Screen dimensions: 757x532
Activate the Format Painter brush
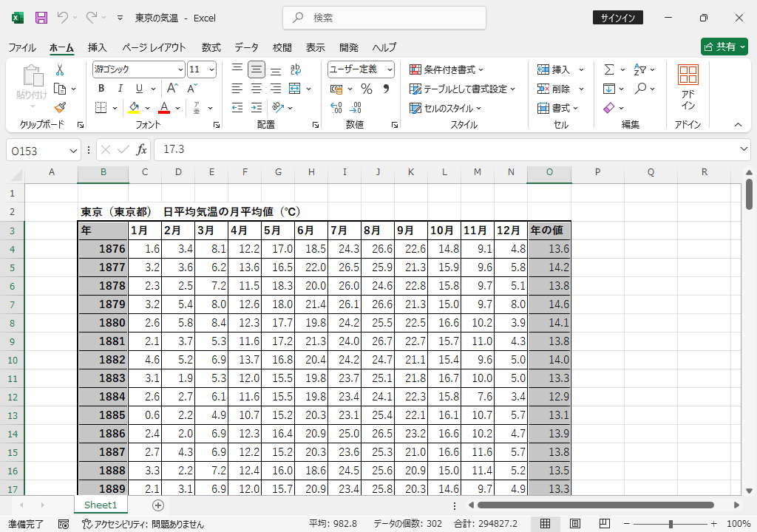click(x=60, y=108)
